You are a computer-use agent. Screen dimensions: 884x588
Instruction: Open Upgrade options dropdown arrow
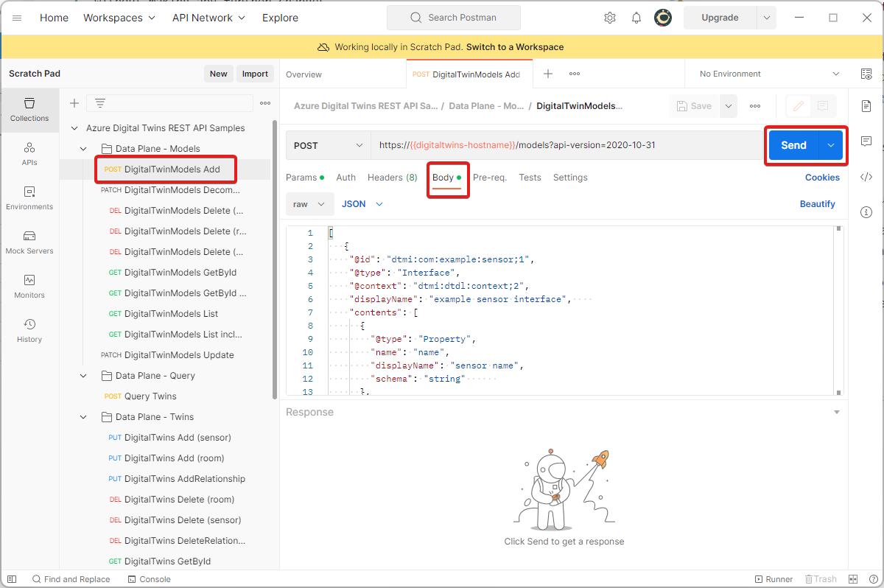(767, 18)
